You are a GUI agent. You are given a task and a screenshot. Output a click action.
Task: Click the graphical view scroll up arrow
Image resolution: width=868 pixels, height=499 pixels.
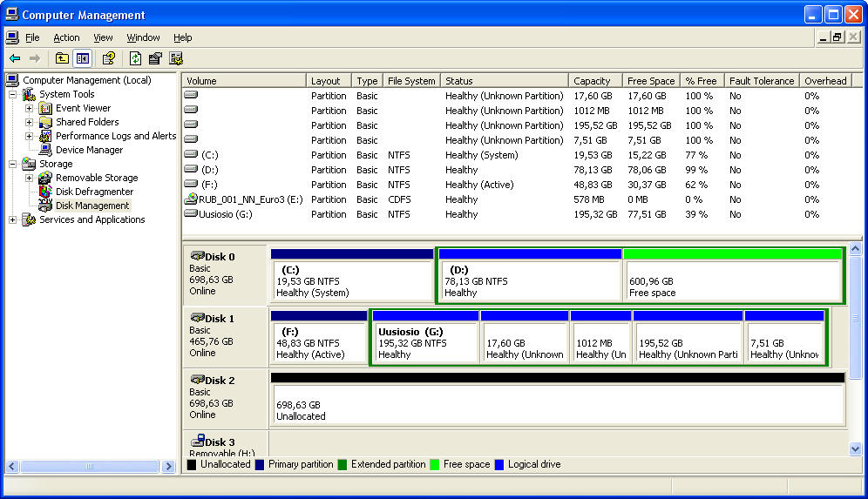tap(855, 249)
